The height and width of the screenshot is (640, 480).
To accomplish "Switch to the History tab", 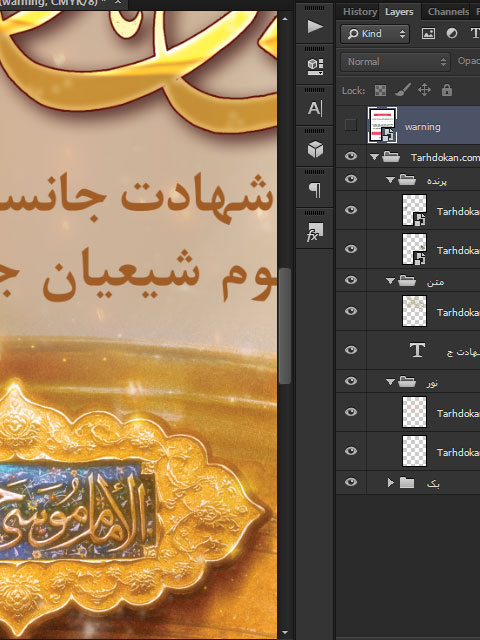I will tap(360, 12).
